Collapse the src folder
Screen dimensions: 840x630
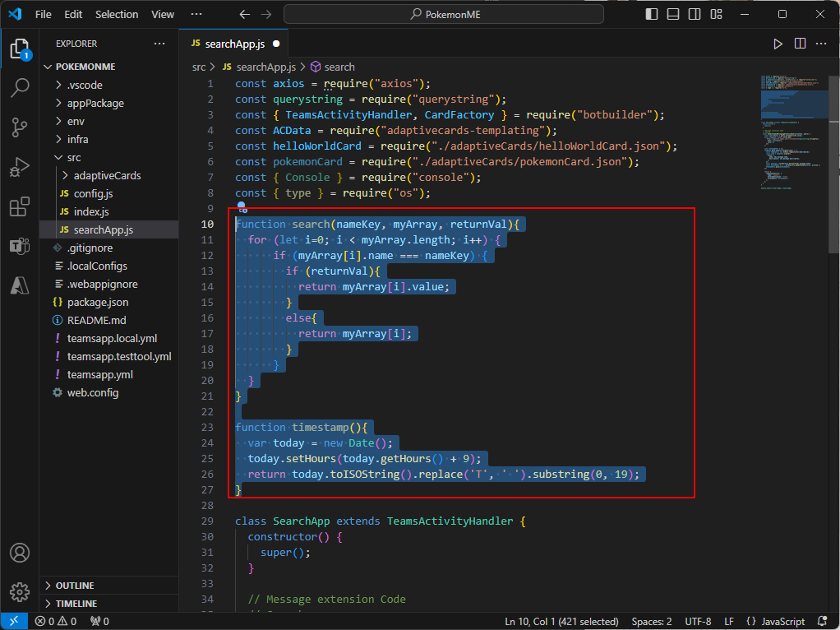point(109,158)
